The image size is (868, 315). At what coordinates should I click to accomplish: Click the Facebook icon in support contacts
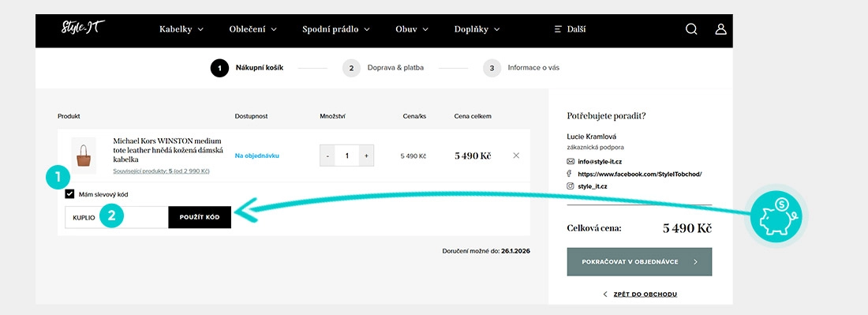(x=570, y=174)
